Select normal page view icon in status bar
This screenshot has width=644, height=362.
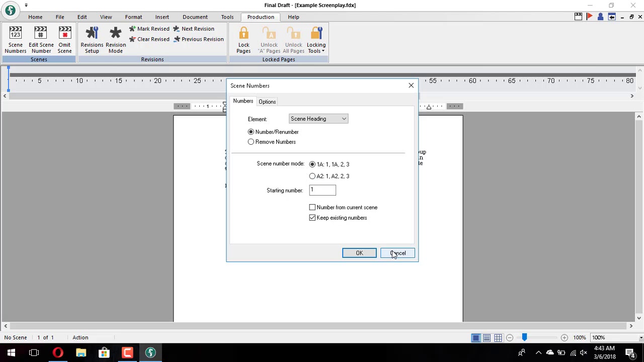pos(475,338)
